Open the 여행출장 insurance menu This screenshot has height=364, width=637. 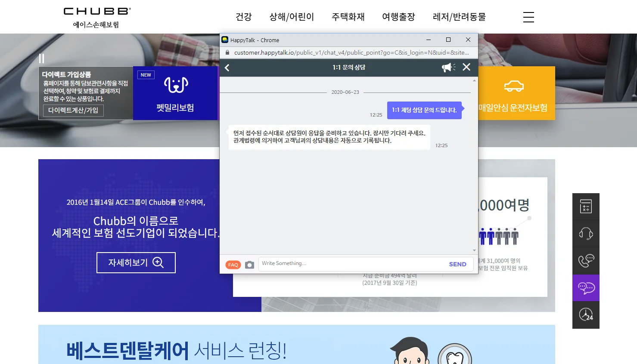coord(398,17)
